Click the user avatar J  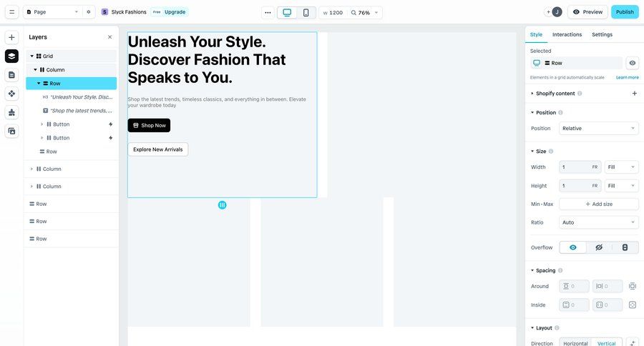(557, 12)
